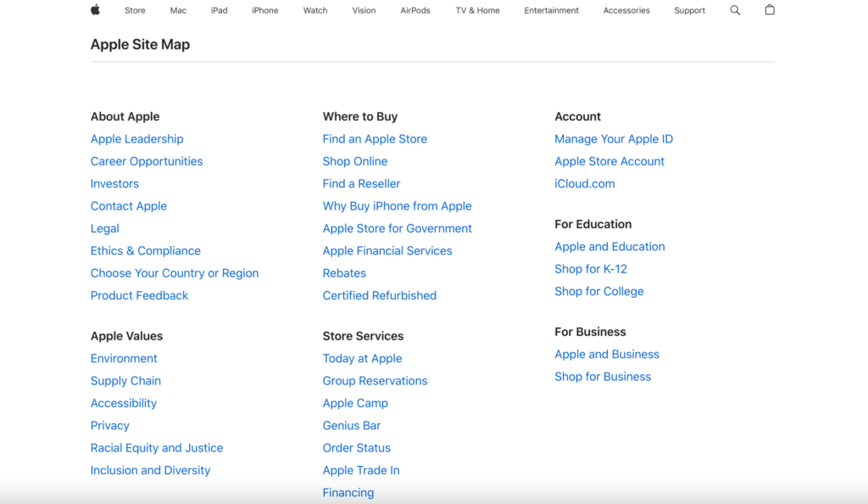Visit the Supply Chain page
This screenshot has height=504, width=868.
[x=125, y=381]
